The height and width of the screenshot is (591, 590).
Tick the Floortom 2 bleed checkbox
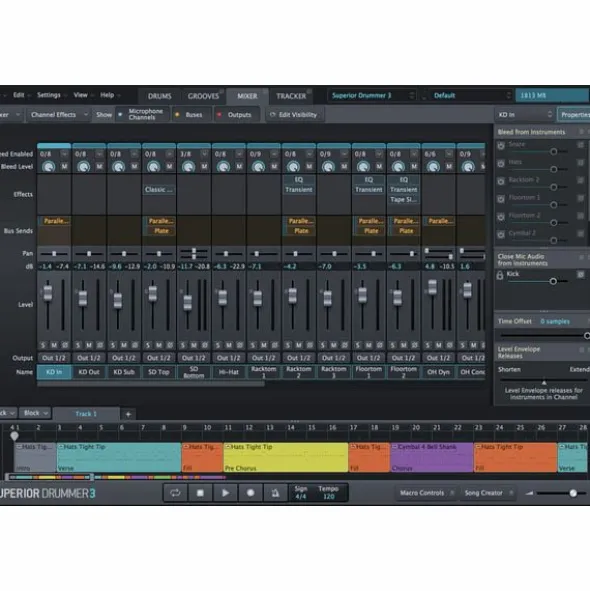tap(581, 216)
